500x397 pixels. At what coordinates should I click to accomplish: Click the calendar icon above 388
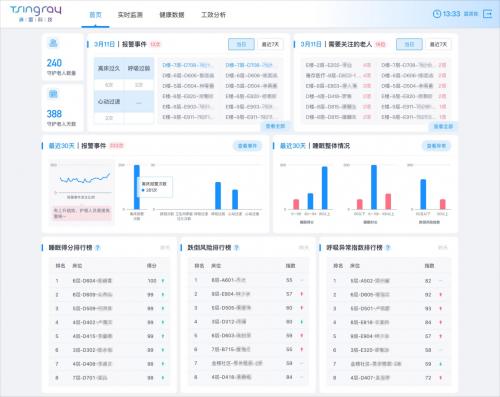pos(53,94)
